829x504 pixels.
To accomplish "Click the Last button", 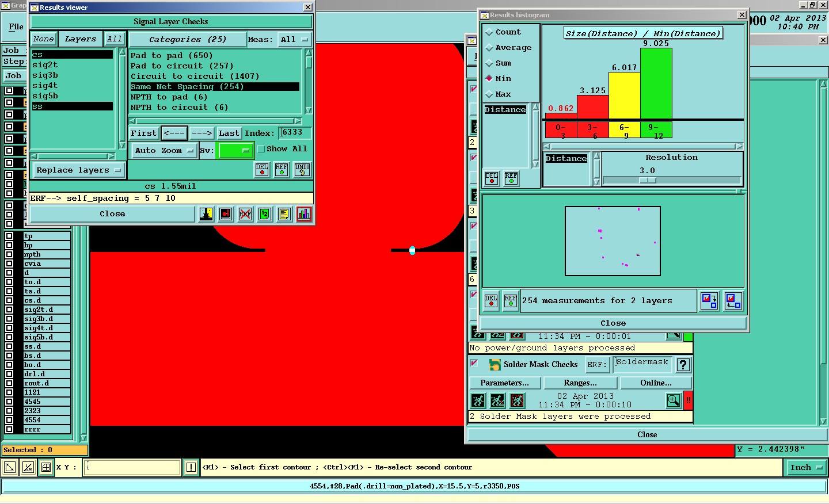I will point(229,133).
